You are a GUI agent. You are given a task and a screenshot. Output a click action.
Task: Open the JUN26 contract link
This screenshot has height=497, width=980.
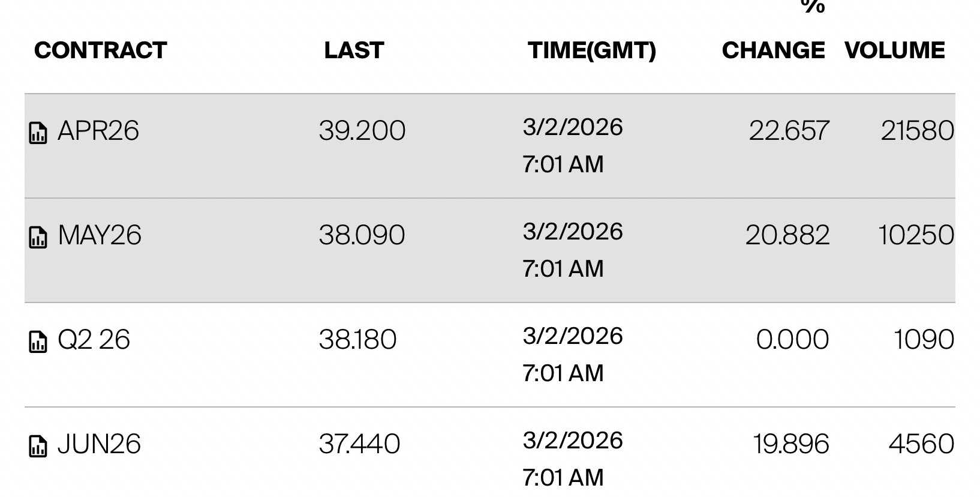(x=99, y=444)
